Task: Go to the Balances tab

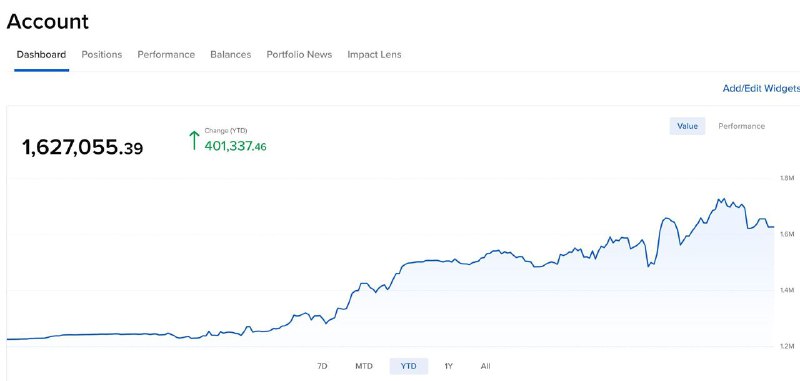Action: 231,55
